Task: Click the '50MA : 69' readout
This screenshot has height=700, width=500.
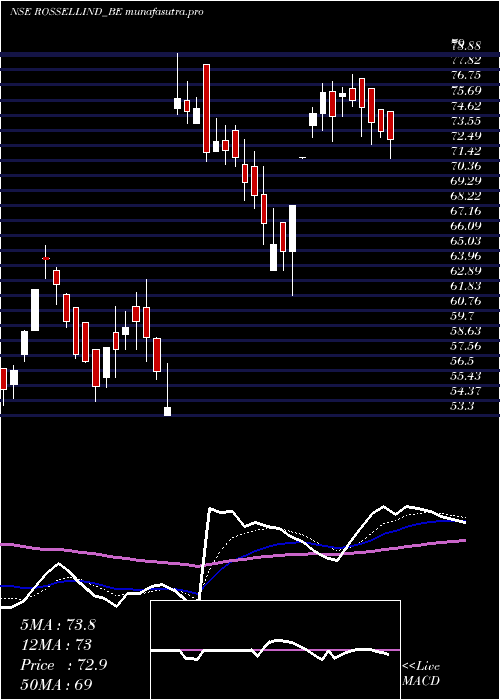Action: (x=57, y=684)
